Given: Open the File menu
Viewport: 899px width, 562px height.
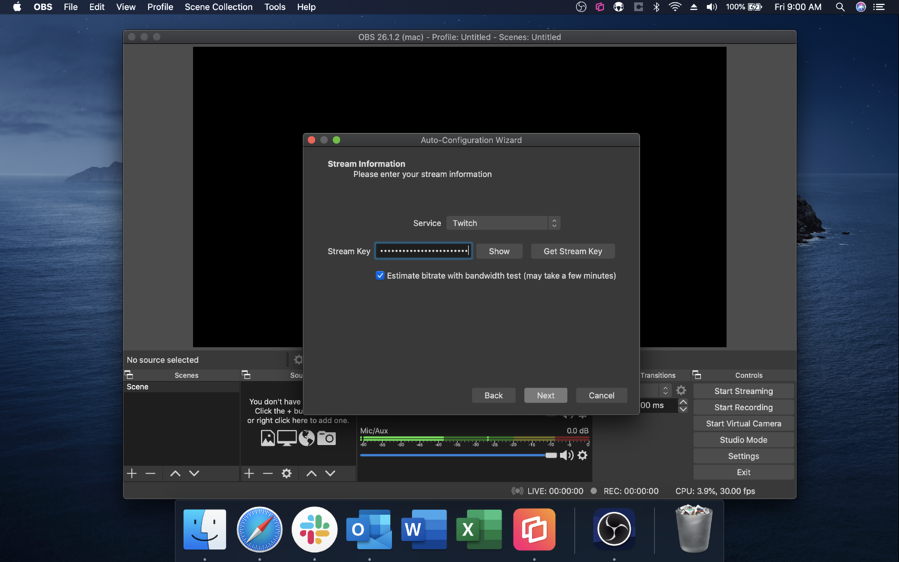Looking at the screenshot, I should coord(71,7).
